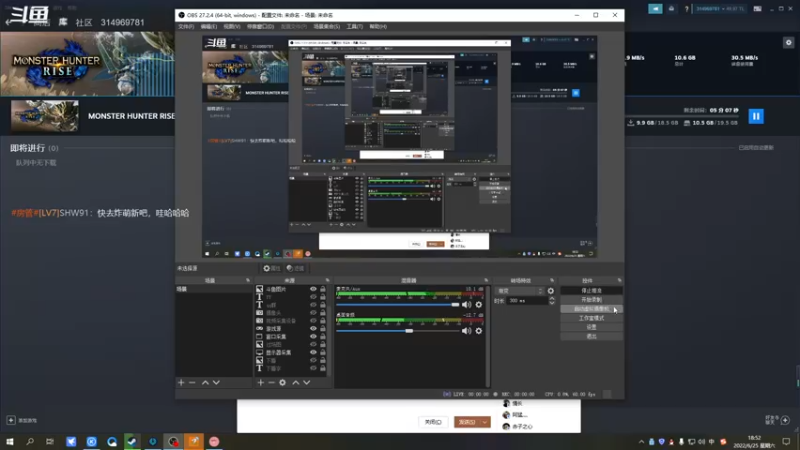Open transition properties gear beside transition dropdown
The image size is (800, 450).
coord(551,291)
